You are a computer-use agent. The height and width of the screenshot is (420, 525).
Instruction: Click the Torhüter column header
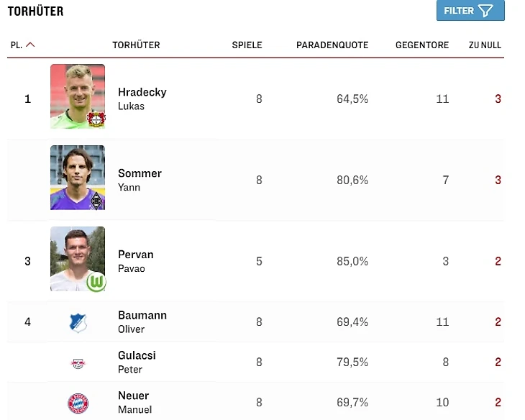coord(136,45)
